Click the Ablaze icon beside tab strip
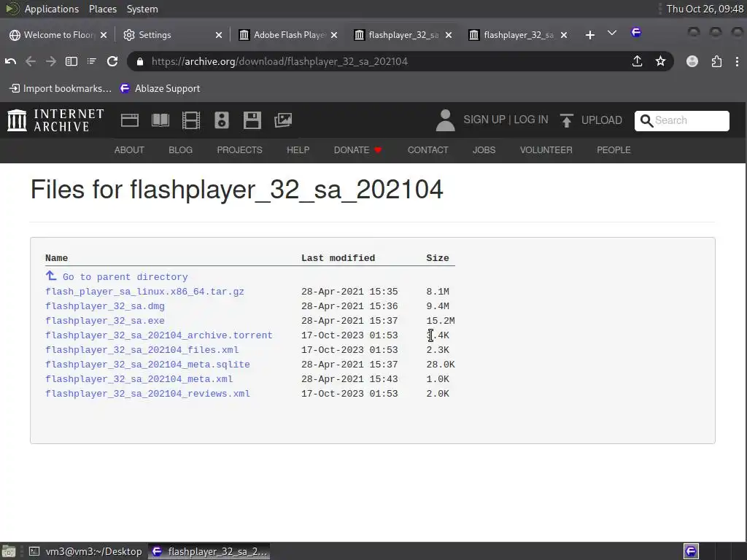The width and height of the screenshot is (747, 560). [x=636, y=33]
